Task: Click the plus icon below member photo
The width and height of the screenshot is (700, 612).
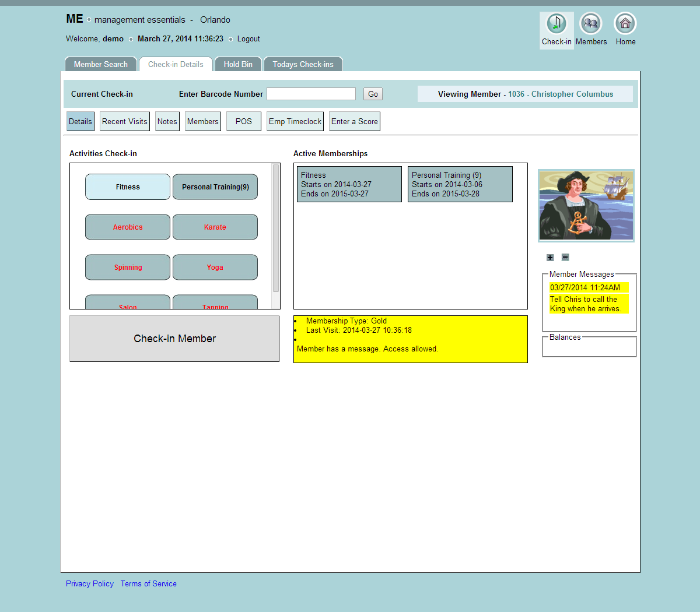Action: coord(550,258)
